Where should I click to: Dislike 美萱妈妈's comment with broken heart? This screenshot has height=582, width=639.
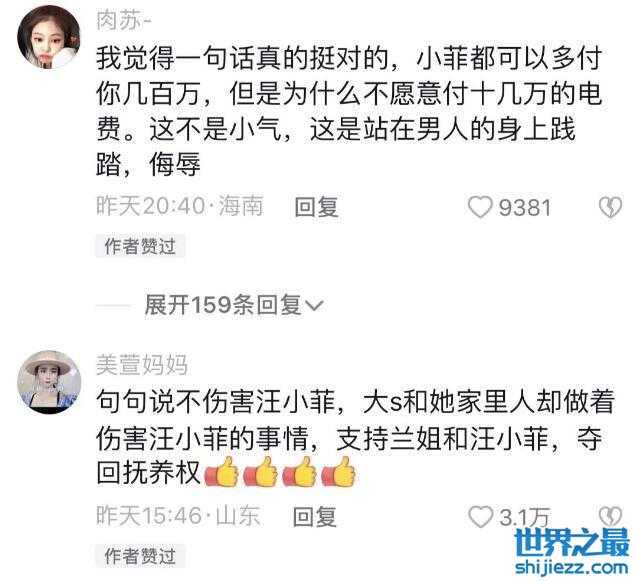tap(610, 516)
